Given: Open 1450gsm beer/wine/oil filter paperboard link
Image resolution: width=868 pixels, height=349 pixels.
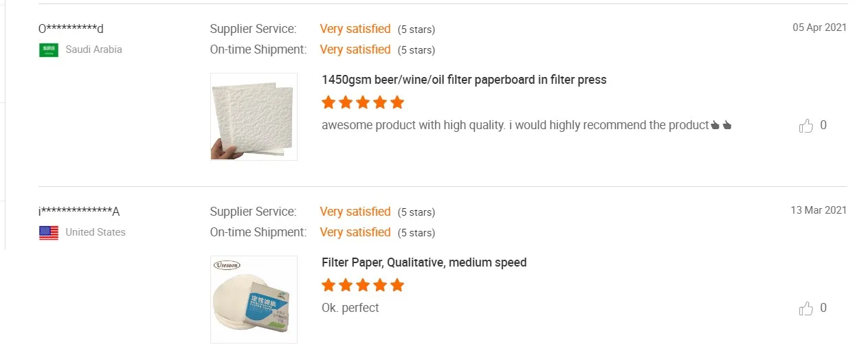Looking at the screenshot, I should (464, 80).
